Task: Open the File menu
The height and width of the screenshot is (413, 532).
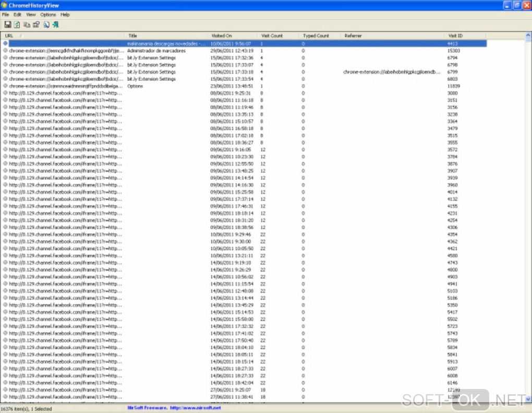Action: 5,15
